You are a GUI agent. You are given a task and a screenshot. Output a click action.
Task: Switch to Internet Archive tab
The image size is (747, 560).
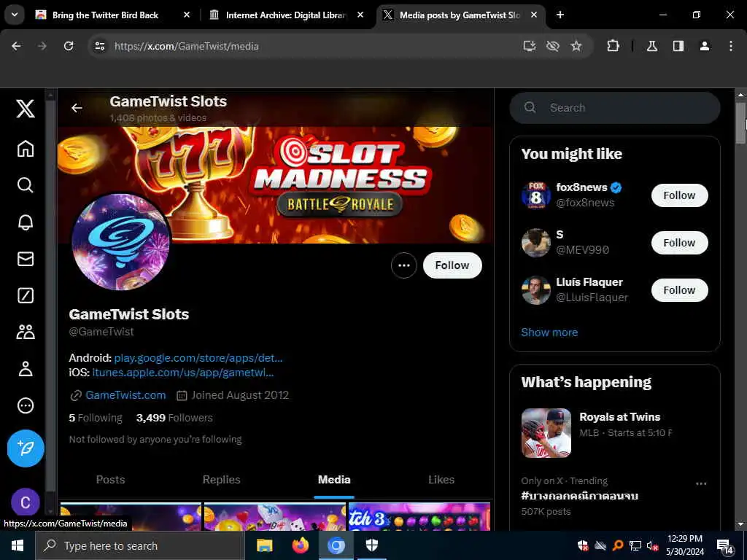(x=286, y=15)
